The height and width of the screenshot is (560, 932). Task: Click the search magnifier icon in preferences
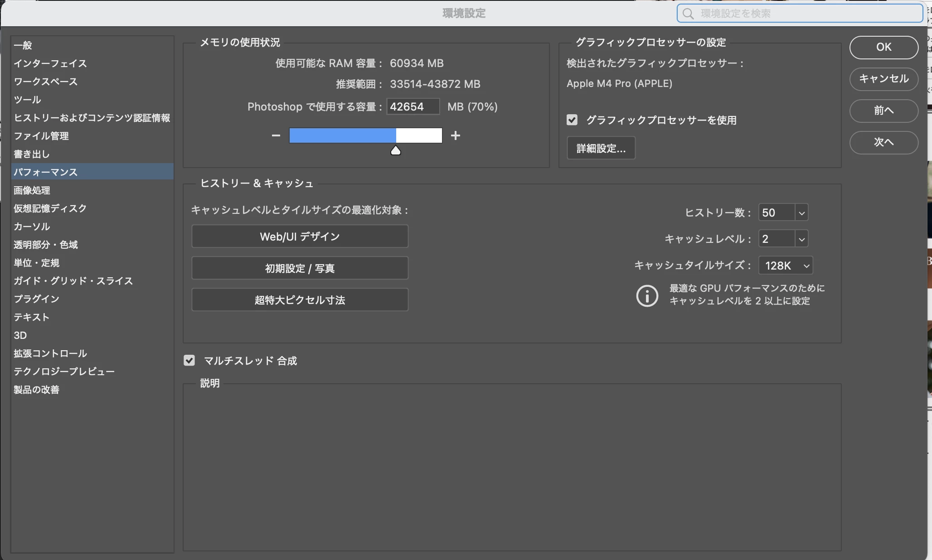(x=688, y=14)
